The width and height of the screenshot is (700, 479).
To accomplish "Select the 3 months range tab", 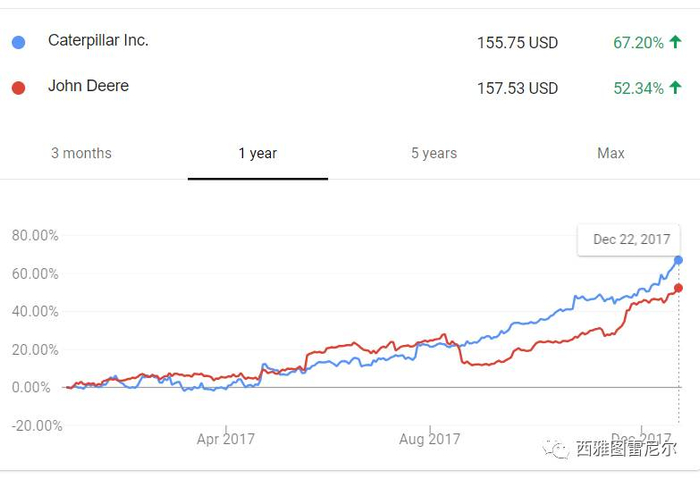I will [x=81, y=153].
